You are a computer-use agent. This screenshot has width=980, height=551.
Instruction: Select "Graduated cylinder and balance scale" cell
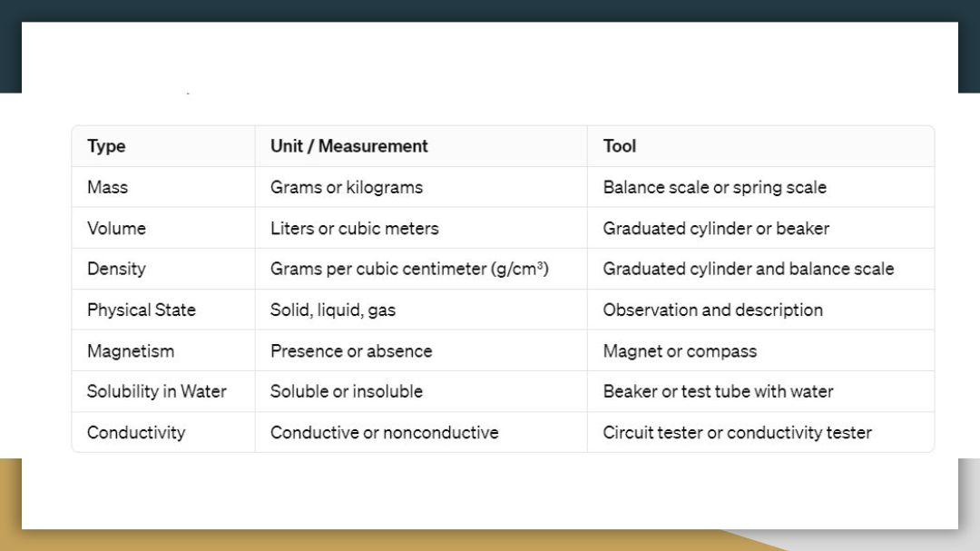click(x=748, y=269)
